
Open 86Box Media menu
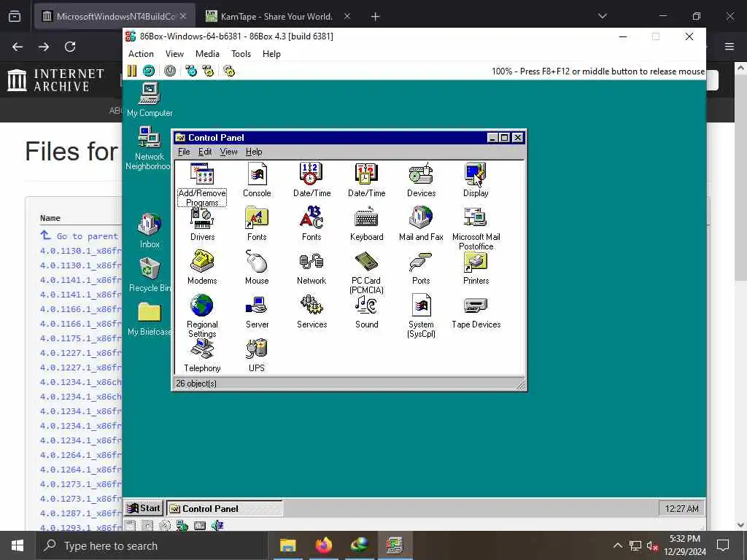(x=207, y=54)
